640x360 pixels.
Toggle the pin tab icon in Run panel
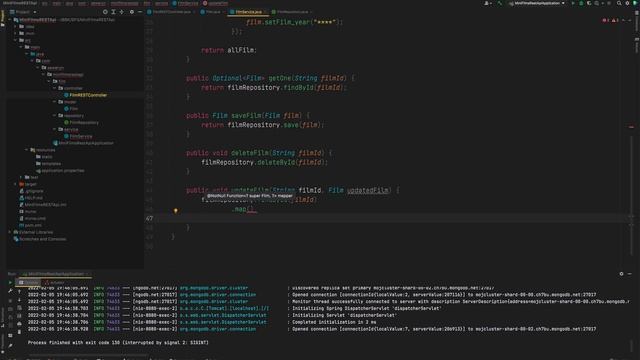tap(10, 346)
